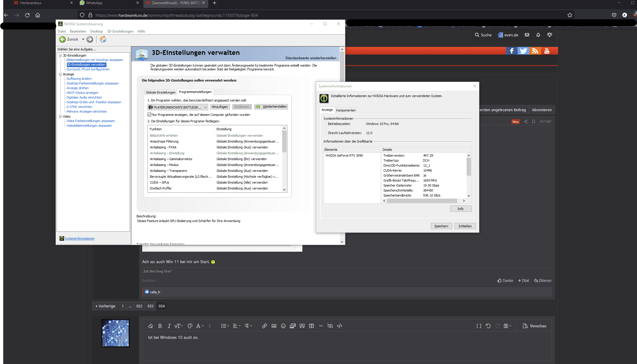Viewport: 637px width, 364px height.
Task: Click the Info button in Systeminformationen
Action: tap(460, 209)
